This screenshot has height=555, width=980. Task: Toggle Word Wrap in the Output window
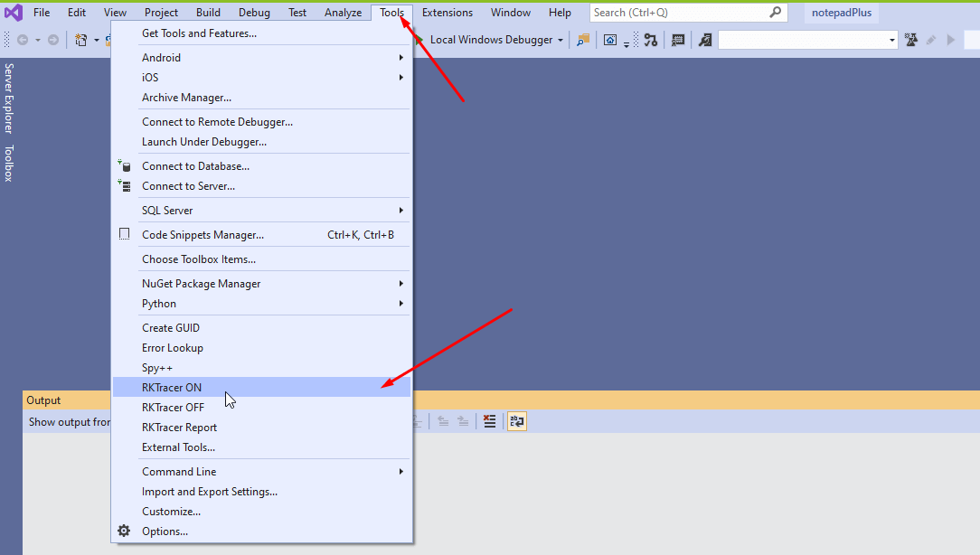pos(516,421)
